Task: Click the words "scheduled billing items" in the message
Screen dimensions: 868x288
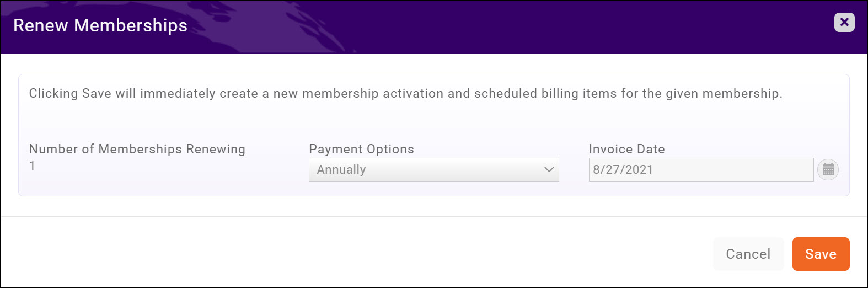Action: [545, 93]
